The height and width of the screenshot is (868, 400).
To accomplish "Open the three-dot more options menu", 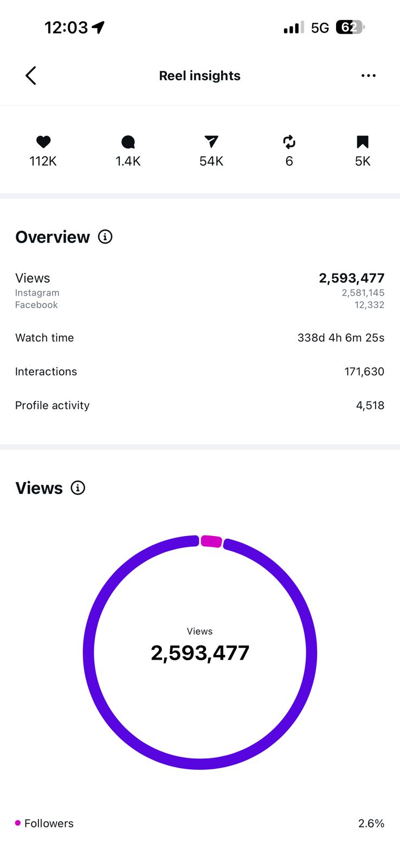I will pyautogui.click(x=369, y=75).
